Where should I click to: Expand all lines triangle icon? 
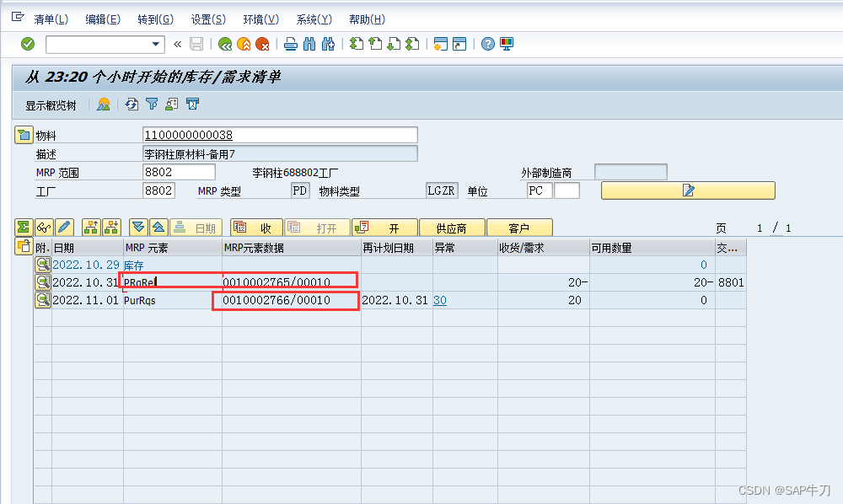coord(139,228)
